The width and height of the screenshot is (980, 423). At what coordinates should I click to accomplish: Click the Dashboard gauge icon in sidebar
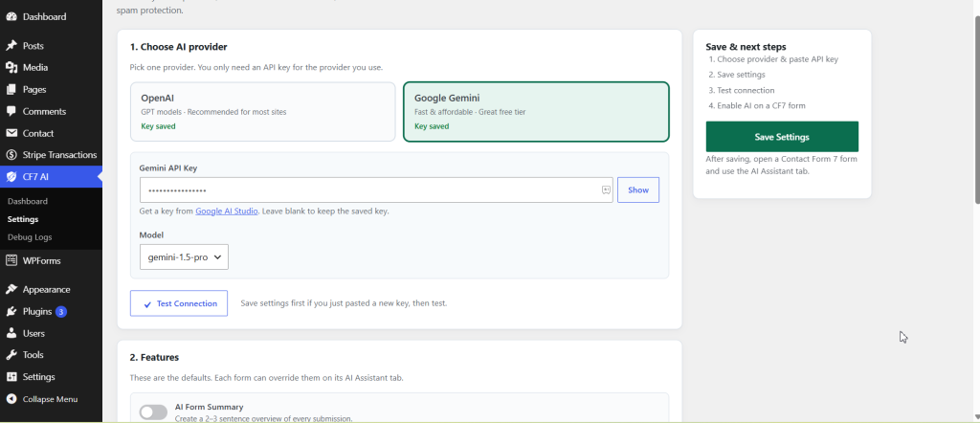pyautogui.click(x=11, y=17)
